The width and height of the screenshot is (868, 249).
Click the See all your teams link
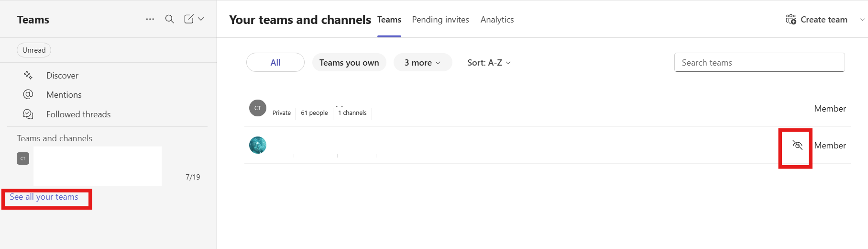pos(44,197)
